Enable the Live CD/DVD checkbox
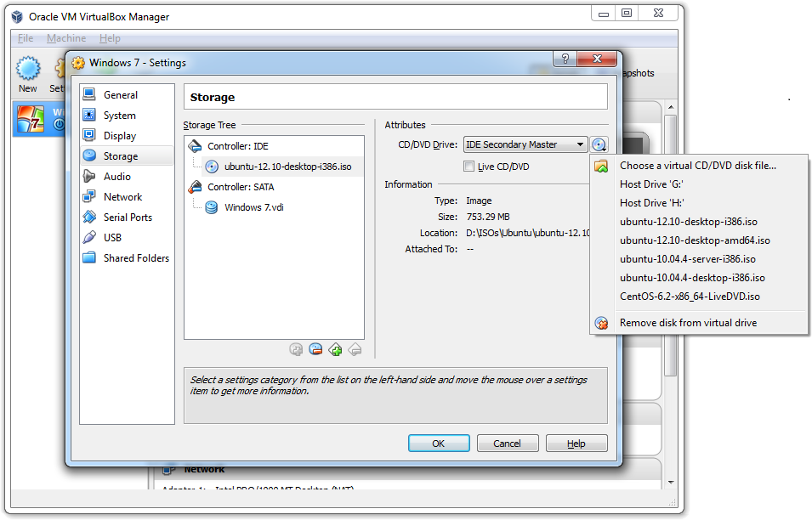Viewport: 812px width, 520px height. [469, 167]
